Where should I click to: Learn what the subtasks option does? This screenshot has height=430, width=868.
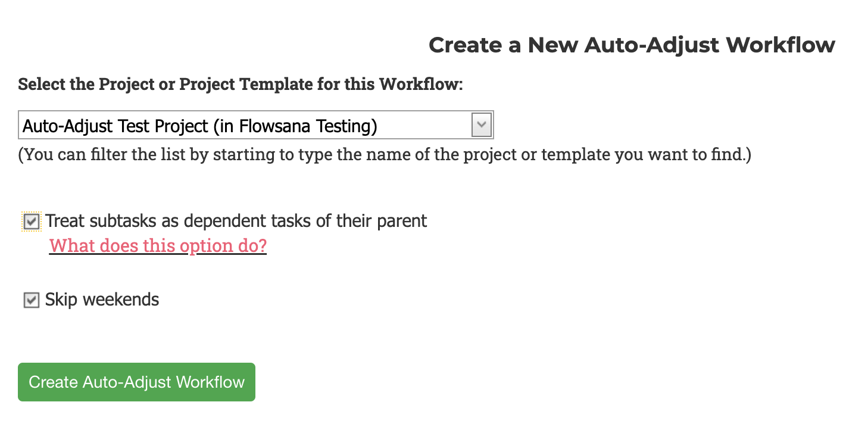click(x=158, y=246)
